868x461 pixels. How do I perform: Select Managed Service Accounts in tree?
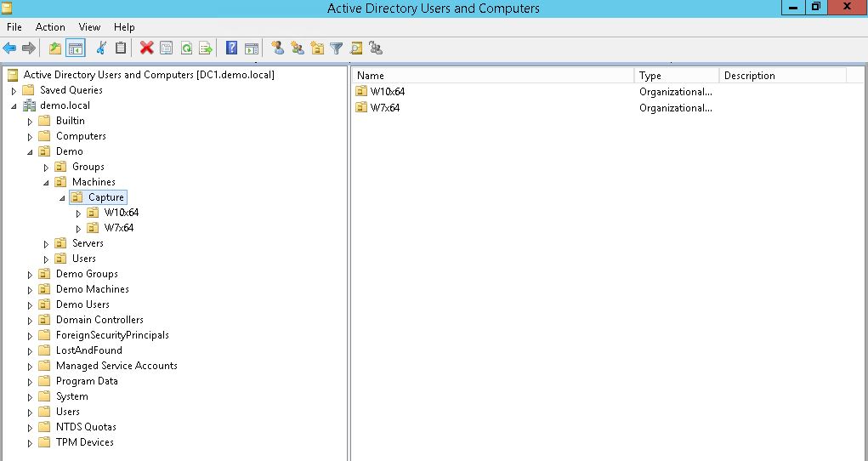116,366
